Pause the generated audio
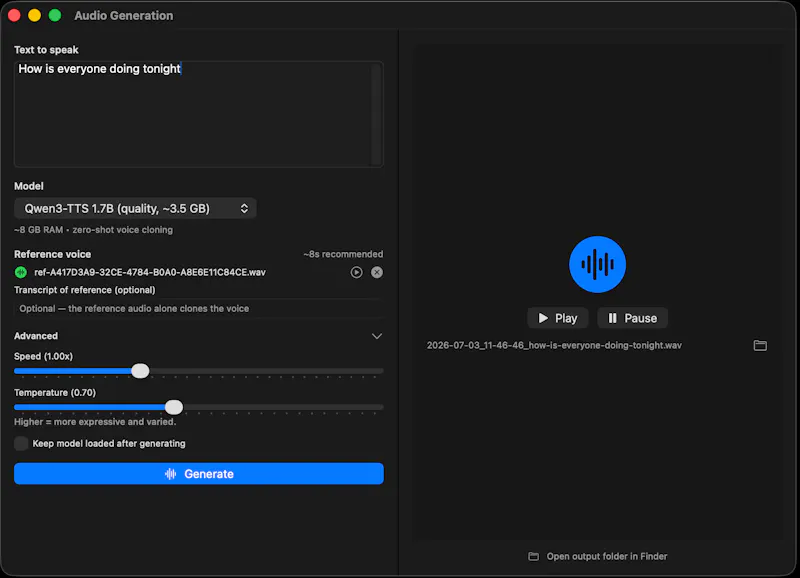Viewport: 800px width, 578px height. click(x=632, y=318)
